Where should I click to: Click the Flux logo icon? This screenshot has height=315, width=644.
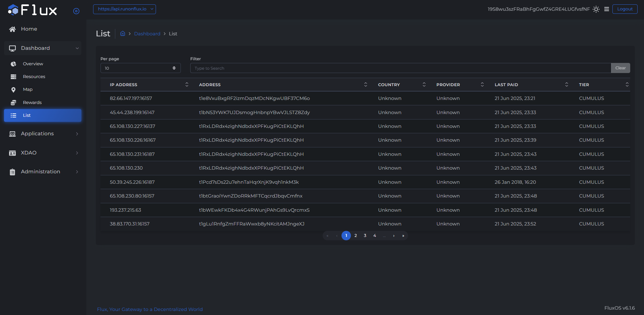tap(13, 10)
